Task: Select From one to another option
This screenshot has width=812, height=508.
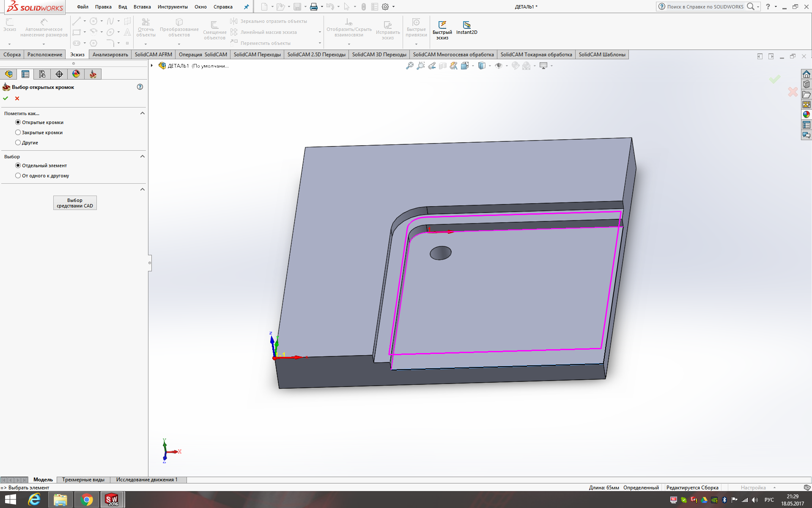Action: tap(18, 176)
